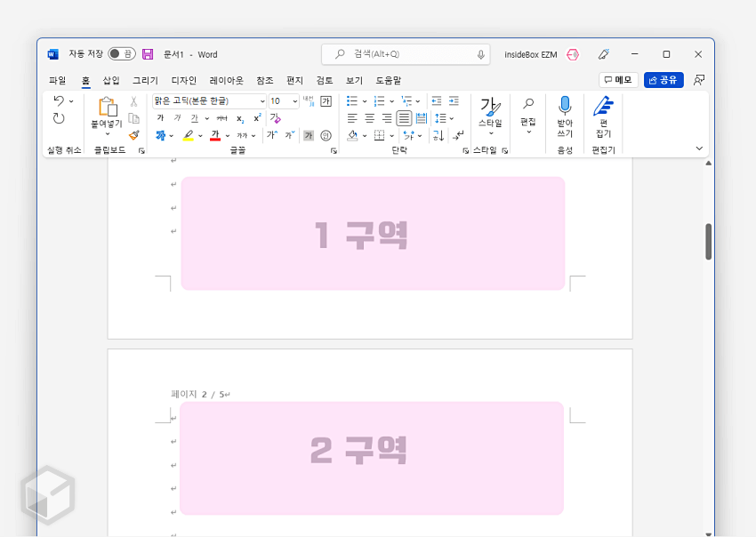Open the 검토 ribbon tab
The height and width of the screenshot is (537, 756).
[323, 80]
